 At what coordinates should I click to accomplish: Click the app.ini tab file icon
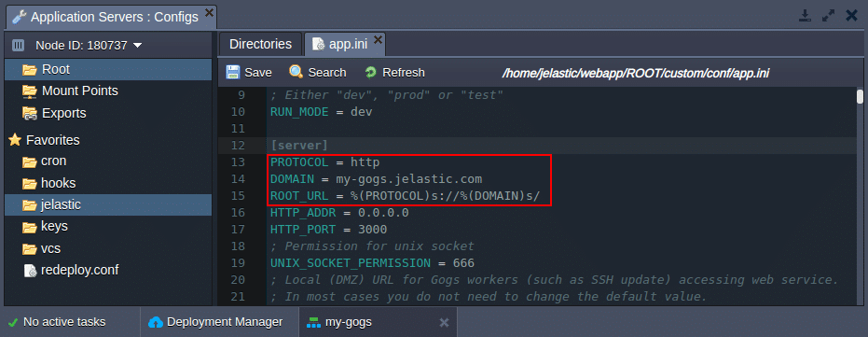[318, 45]
